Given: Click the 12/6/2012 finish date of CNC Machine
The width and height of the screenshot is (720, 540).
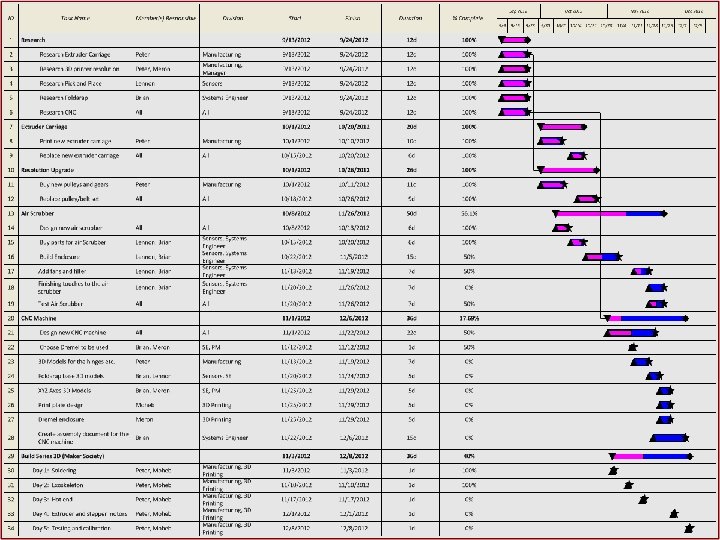Looking at the screenshot, I should click(353, 318).
